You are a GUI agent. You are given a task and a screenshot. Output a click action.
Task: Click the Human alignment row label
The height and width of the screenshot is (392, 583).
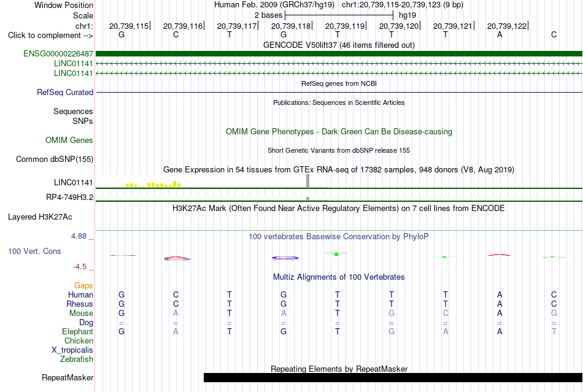80,294
